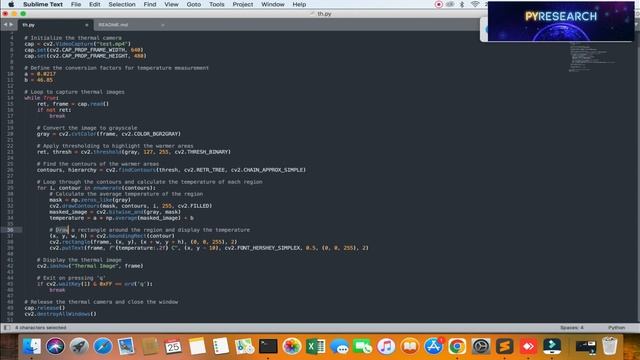
Task: Open Google Chrome from the dock
Action: pos(457,347)
